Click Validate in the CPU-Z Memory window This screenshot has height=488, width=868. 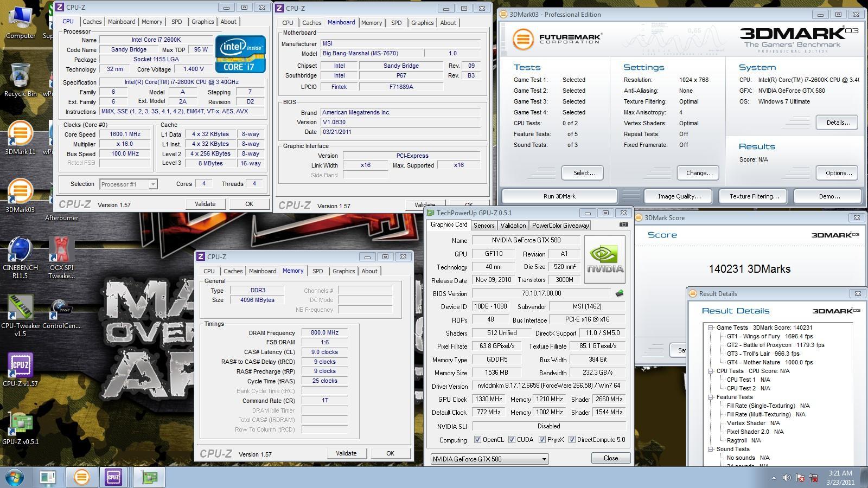(x=346, y=453)
